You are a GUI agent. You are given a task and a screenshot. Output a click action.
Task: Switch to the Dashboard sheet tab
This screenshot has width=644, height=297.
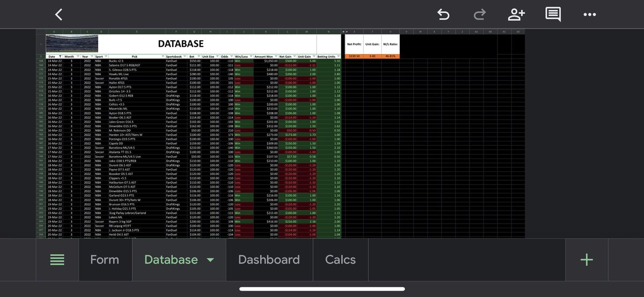269,260
